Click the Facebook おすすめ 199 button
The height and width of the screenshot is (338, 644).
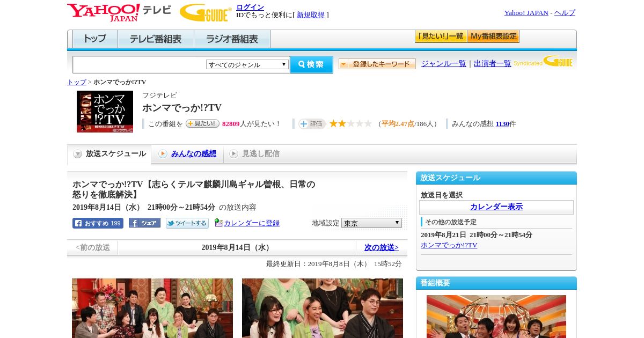click(98, 223)
